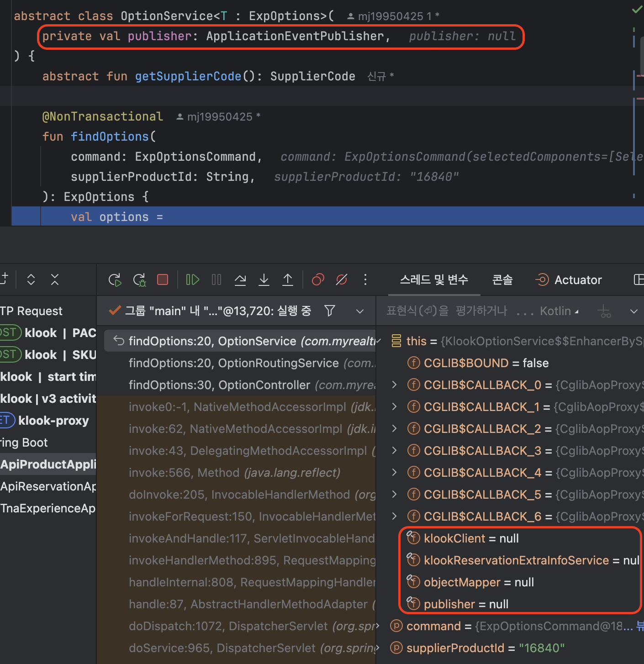Expand CGLIB$CALLBACK_5 variable node
The height and width of the screenshot is (664, 644).
pos(395,495)
